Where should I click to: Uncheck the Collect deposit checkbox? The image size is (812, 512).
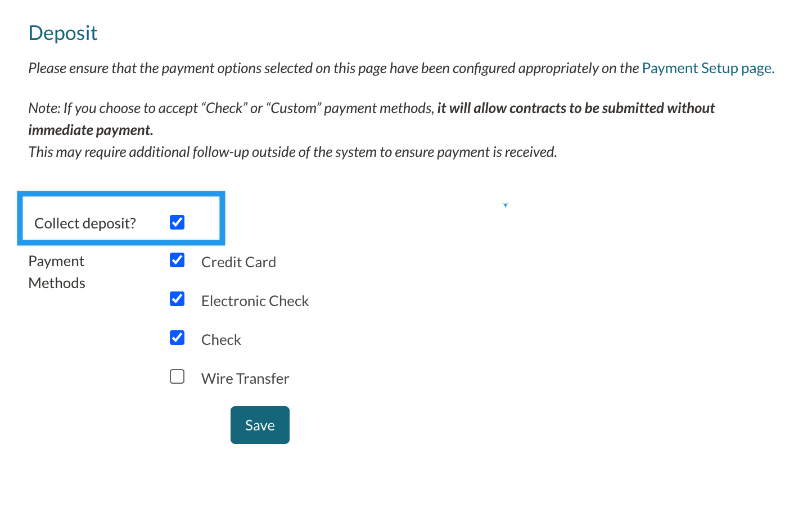click(177, 222)
